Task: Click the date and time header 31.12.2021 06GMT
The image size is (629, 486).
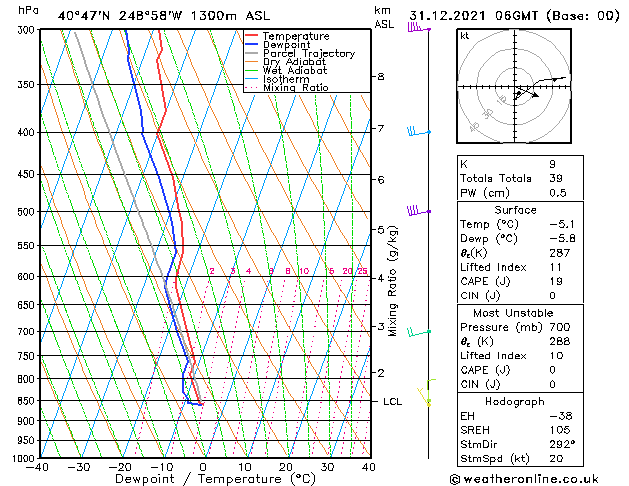Action: 473,16
